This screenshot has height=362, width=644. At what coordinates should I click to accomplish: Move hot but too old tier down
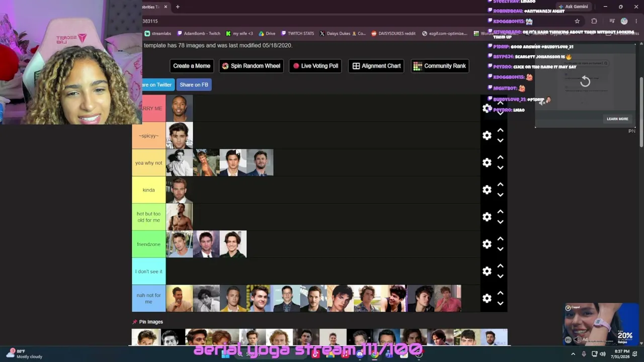(500, 222)
